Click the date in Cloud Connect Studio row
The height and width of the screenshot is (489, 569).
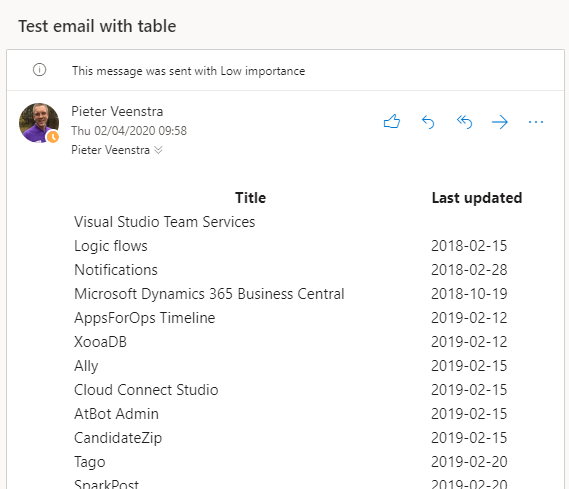pyautogui.click(x=469, y=390)
